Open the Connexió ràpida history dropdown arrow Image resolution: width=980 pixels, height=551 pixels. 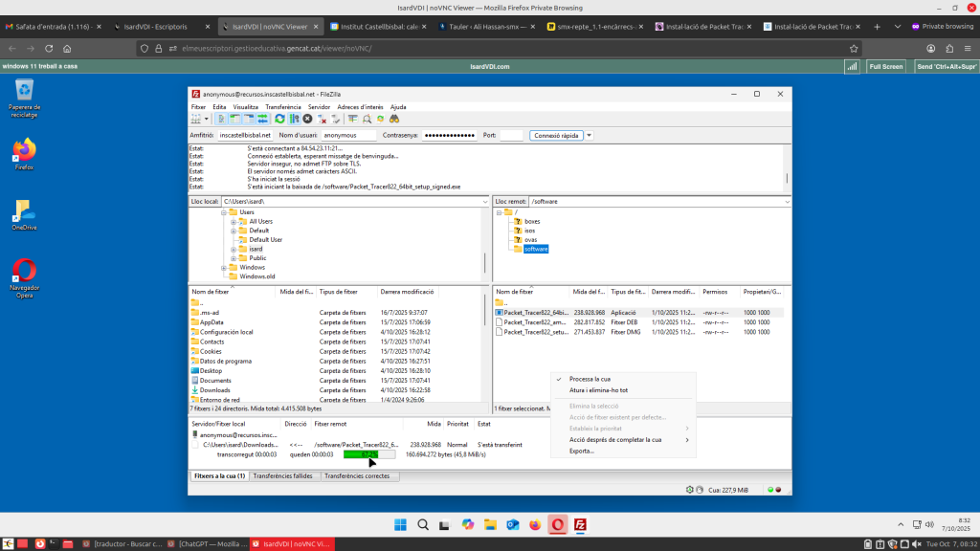[590, 136]
